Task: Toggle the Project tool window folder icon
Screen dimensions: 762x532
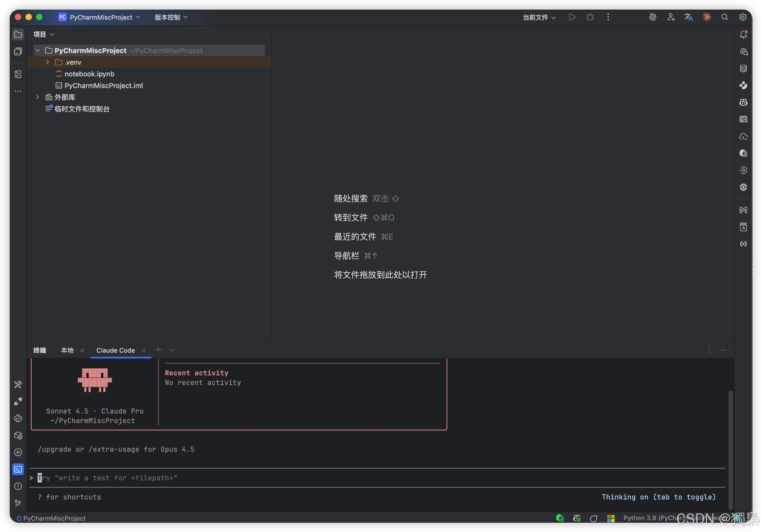Action: [x=18, y=35]
